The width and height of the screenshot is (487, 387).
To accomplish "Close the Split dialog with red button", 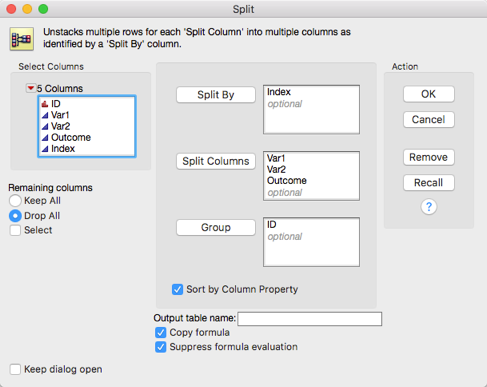I will (11, 9).
